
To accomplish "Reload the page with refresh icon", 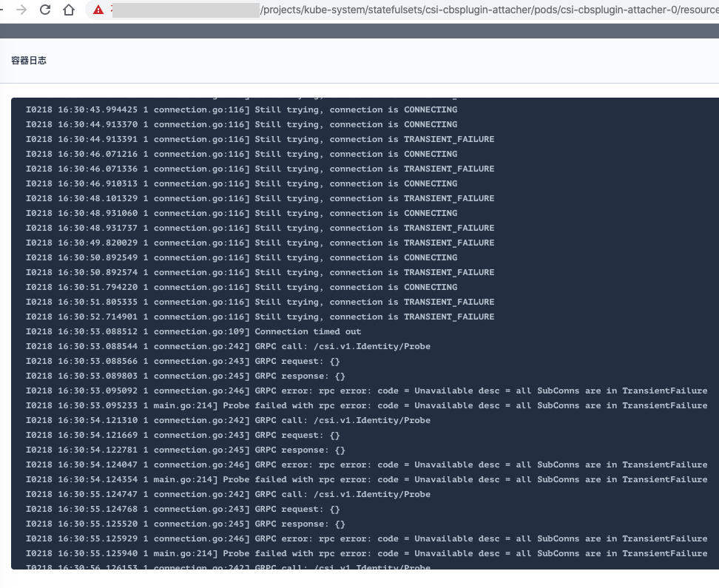I will (45, 9).
